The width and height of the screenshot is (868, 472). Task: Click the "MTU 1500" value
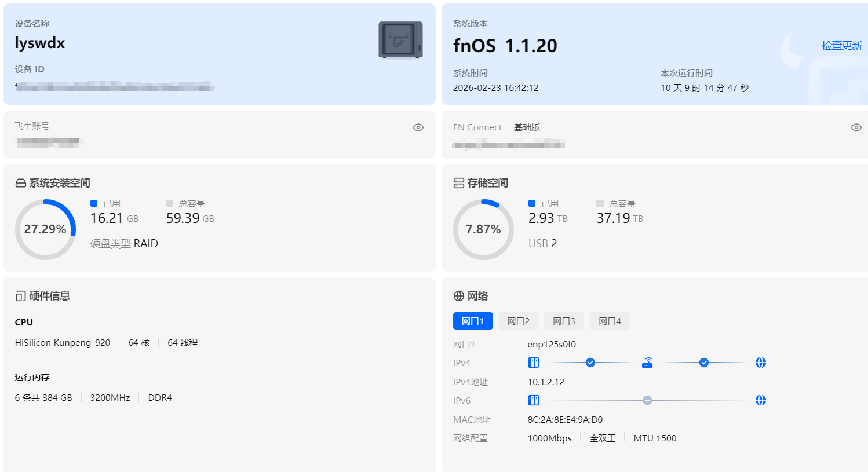pyautogui.click(x=655, y=438)
